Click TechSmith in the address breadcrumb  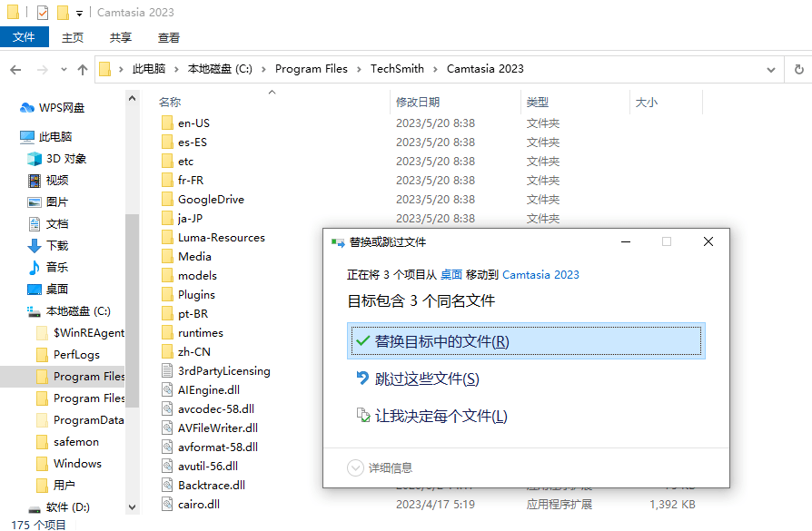(397, 69)
